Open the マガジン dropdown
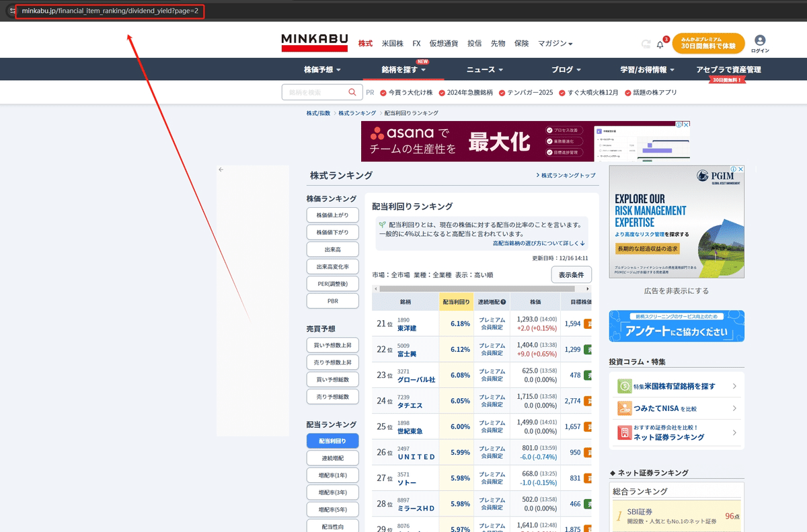Screen dimensions: 807x532 coord(555,43)
